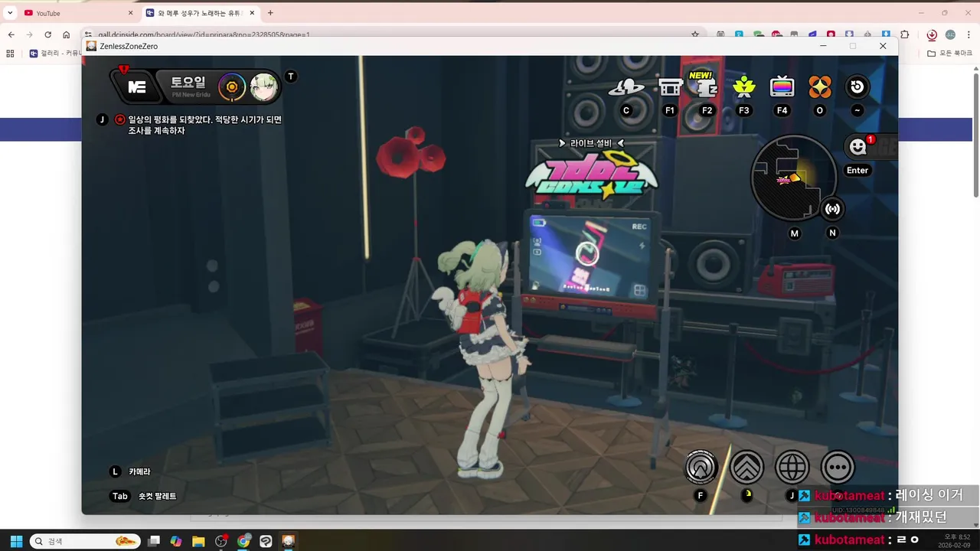Image resolution: width=980 pixels, height=551 pixels.
Task: Click the T key hint next to avatar
Action: tap(290, 77)
